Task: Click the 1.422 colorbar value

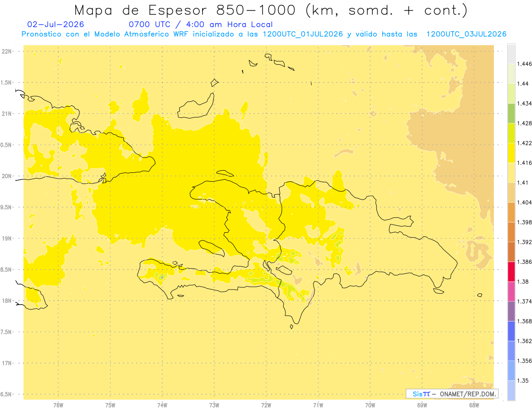Action: pos(524,143)
